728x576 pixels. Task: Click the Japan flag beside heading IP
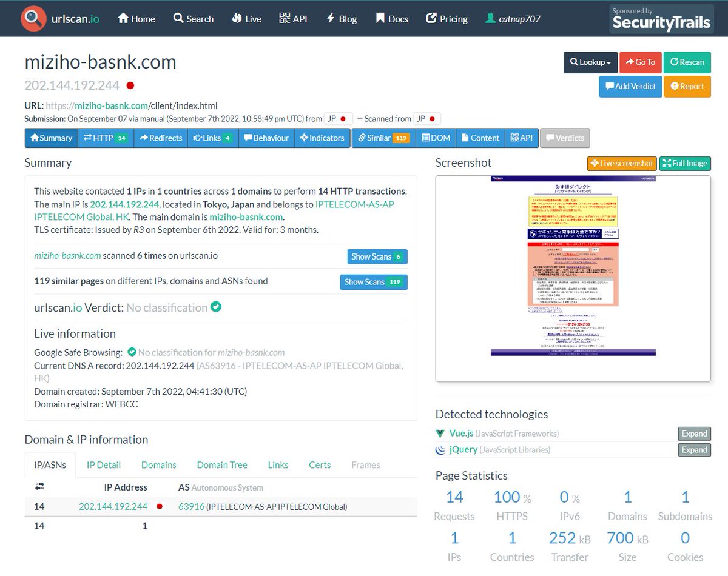pyautogui.click(x=130, y=85)
